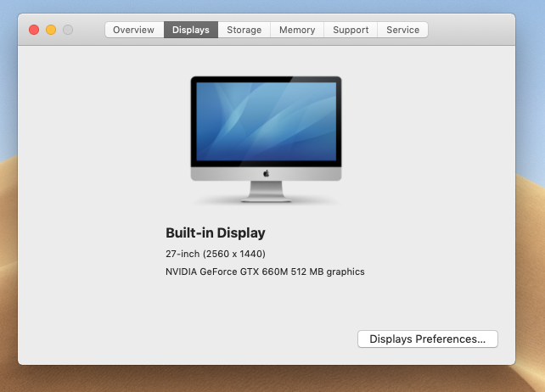
Task: Switch to the Service tab
Action: (403, 30)
